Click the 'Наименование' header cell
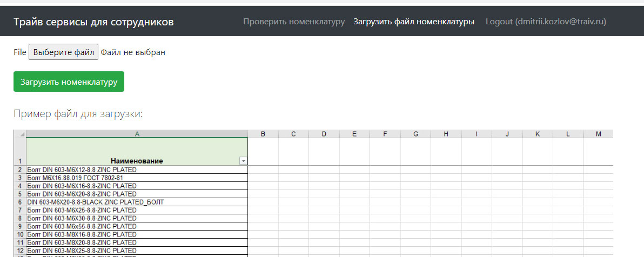 137,161
